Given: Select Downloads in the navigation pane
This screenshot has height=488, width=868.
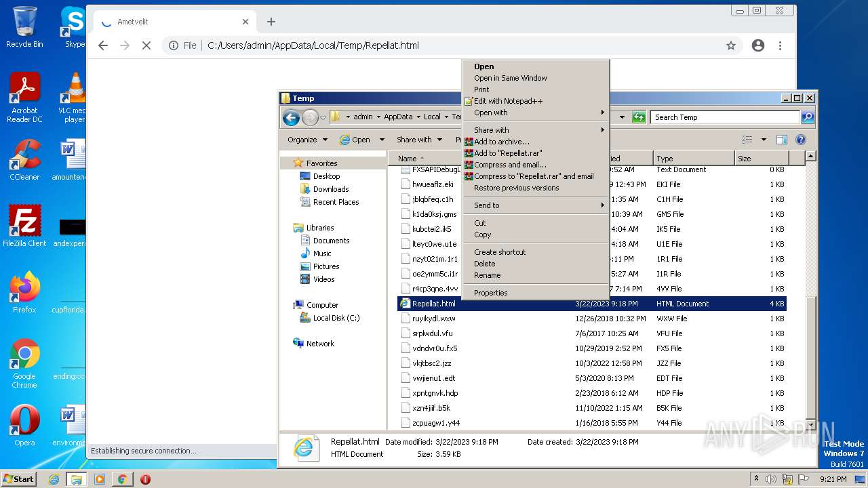Looking at the screenshot, I should pos(324,189).
